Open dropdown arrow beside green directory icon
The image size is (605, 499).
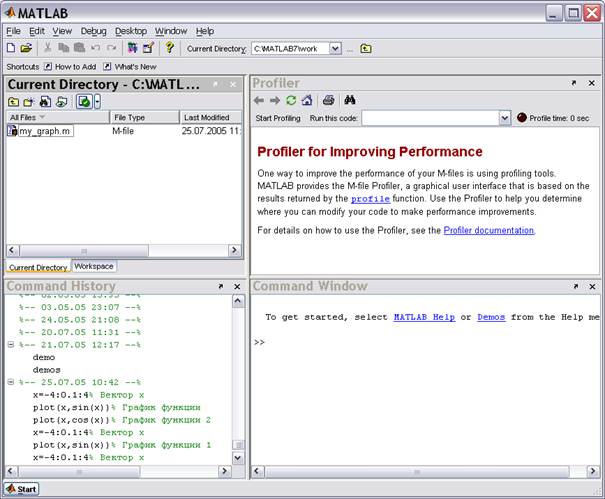(x=97, y=102)
